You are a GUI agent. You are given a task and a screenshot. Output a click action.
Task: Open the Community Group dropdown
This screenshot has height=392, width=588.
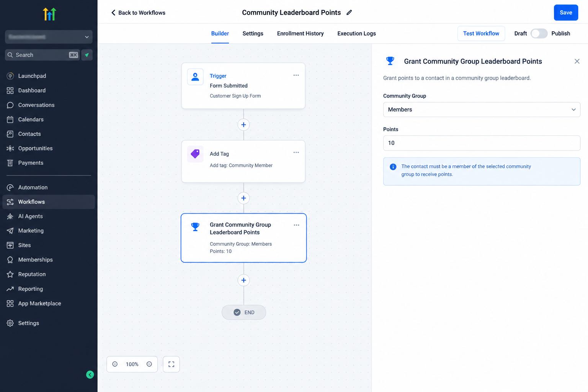[x=482, y=109]
